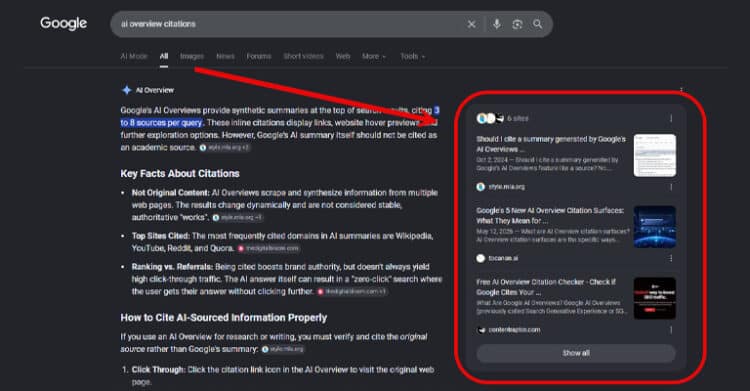This screenshot has width=750, height=391.
Task: Open the style.mla.org result three-dot menu
Action: [x=671, y=187]
